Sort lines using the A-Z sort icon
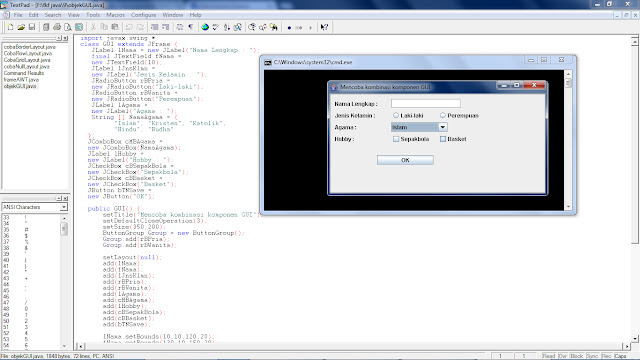The image size is (640, 360). [x=227, y=27]
